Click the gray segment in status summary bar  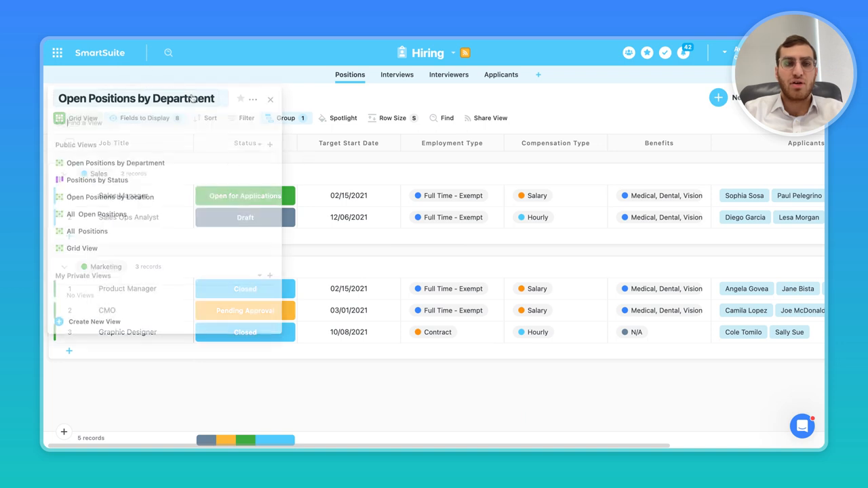click(206, 440)
